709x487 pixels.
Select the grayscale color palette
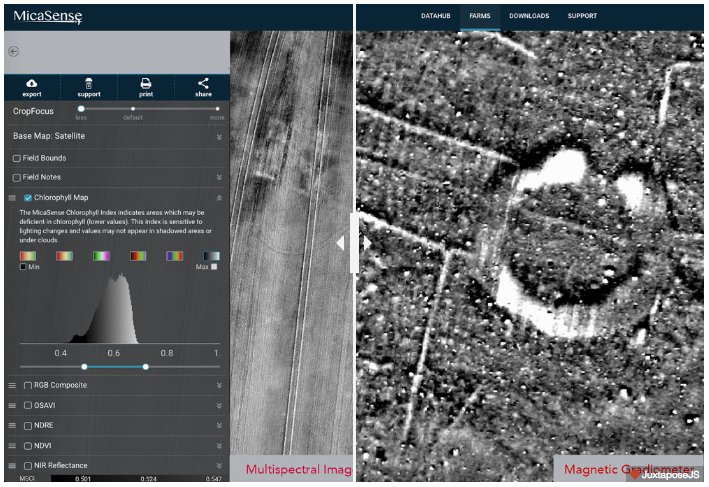[211, 256]
